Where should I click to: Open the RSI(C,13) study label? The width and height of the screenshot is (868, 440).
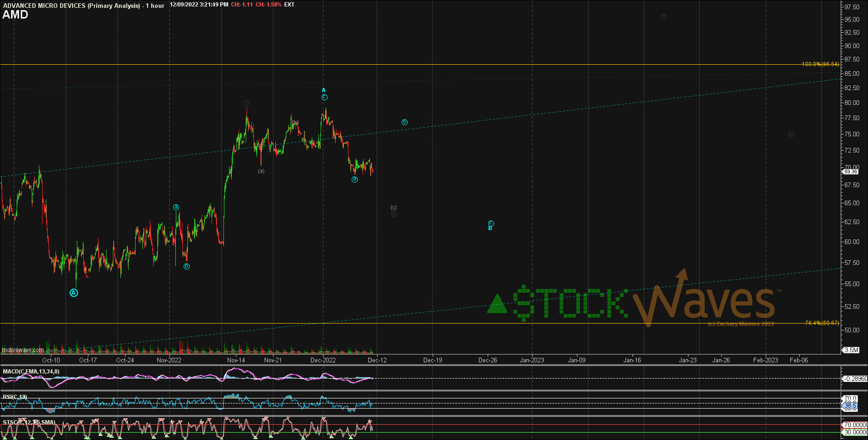pos(15,397)
